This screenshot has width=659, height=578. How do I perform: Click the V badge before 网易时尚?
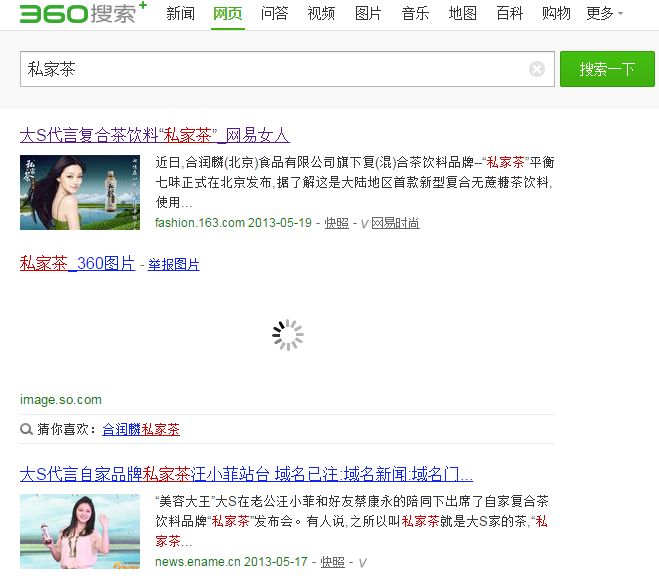pos(364,224)
